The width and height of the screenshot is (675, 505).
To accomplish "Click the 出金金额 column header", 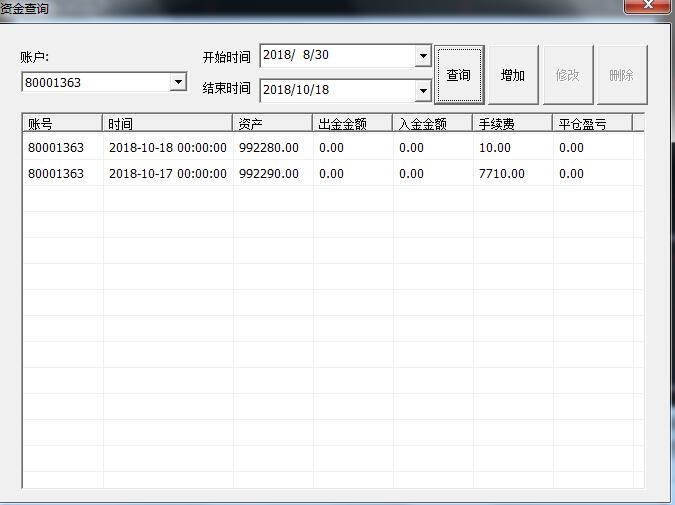I will (x=352, y=124).
